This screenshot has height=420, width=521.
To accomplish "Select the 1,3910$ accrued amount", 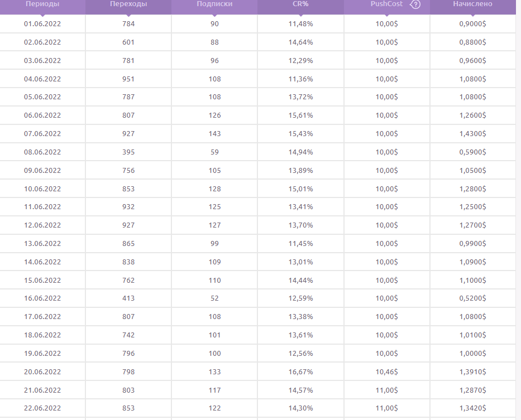I will click(x=472, y=372).
